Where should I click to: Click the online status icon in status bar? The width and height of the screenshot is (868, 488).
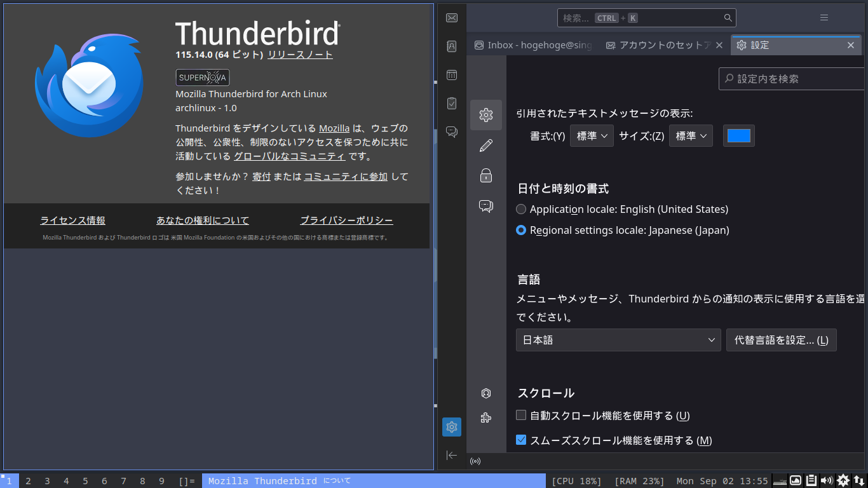pyautogui.click(x=475, y=461)
